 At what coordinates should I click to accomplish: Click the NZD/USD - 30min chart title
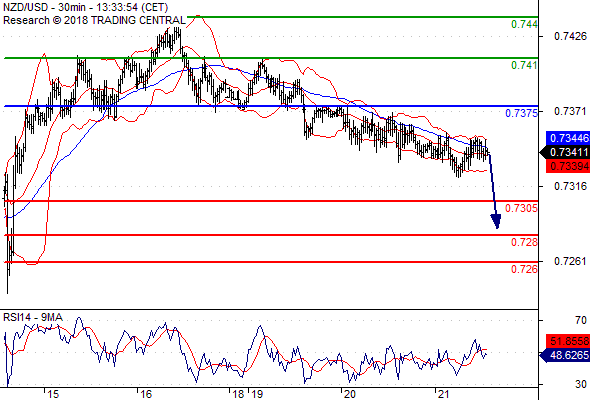(x=85, y=7)
